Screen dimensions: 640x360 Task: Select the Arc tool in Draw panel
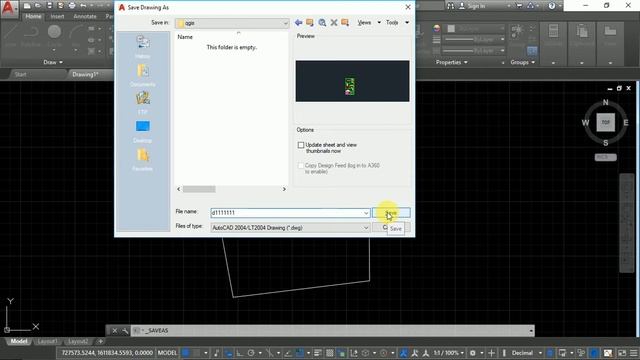76,34
